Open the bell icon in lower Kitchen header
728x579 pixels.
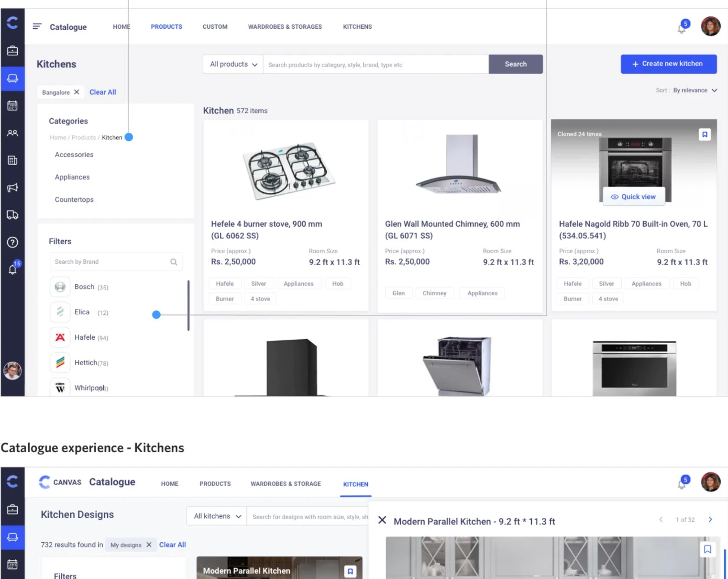pos(683,482)
